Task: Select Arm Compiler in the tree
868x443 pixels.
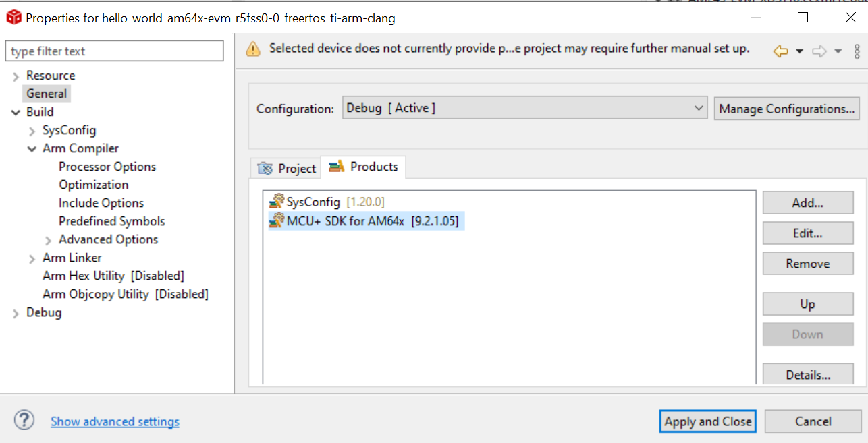Action: point(80,148)
